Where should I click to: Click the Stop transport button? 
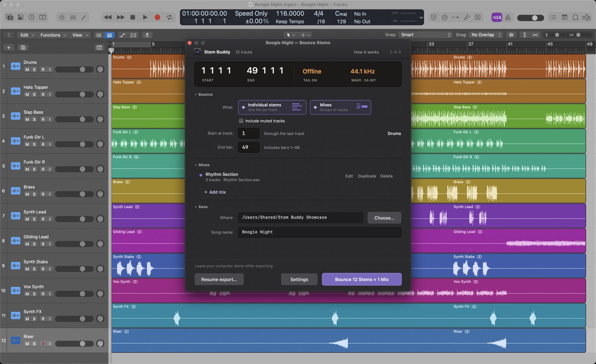pos(133,17)
